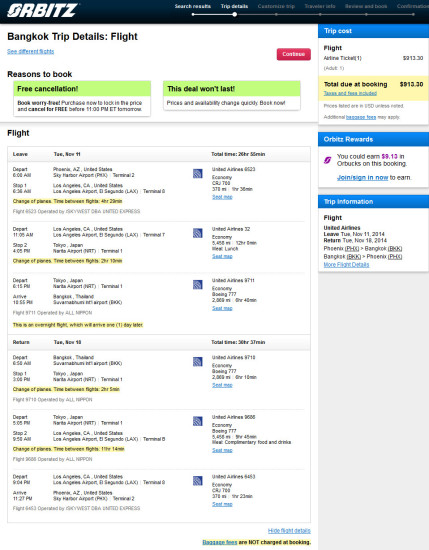Click Orbitz Rewards panel header

click(x=373, y=139)
